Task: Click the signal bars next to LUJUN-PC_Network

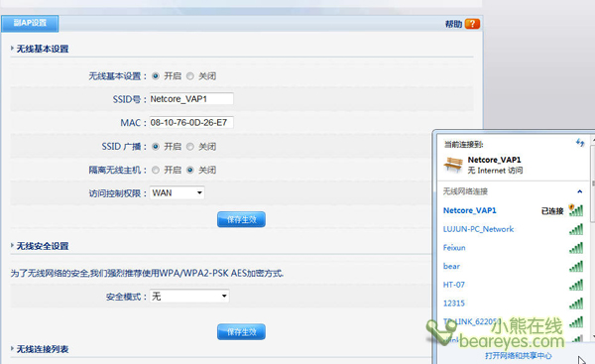Action: pos(576,229)
